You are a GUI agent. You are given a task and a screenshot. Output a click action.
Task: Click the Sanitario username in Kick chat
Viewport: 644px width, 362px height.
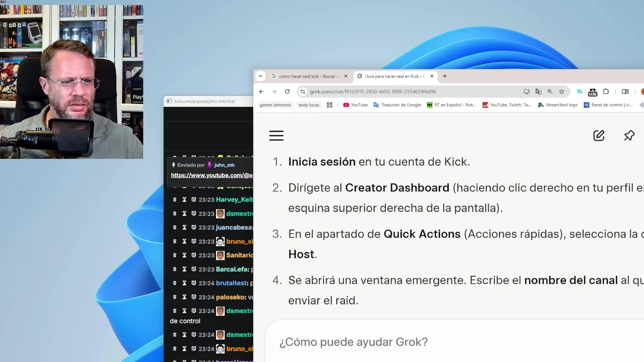tap(239, 255)
